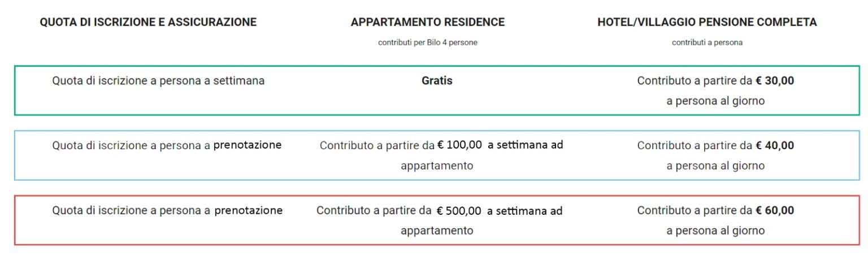
Task: Click 'a prenotazione' label in red row
Action: click(243, 211)
